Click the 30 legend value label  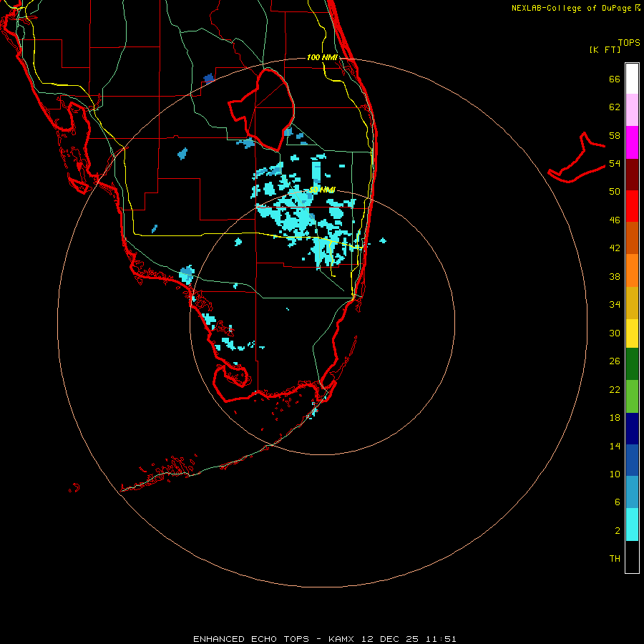[x=615, y=333]
